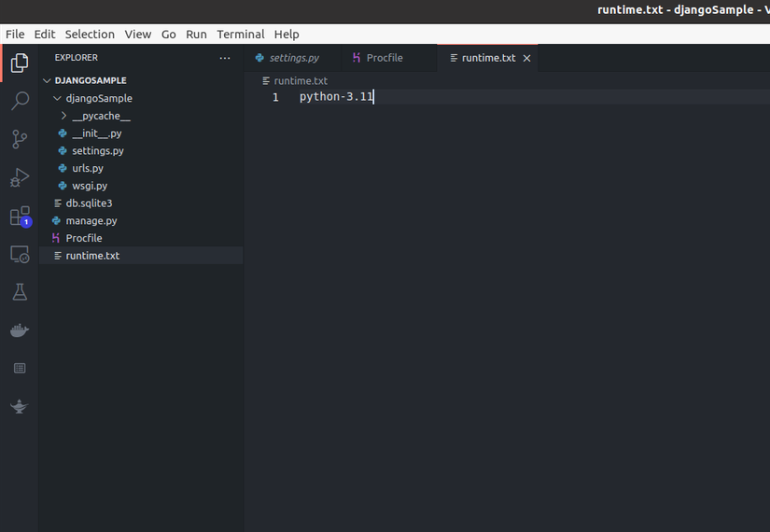This screenshot has width=770, height=532.
Task: Open the Remote Explorer icon
Action: coord(20,254)
